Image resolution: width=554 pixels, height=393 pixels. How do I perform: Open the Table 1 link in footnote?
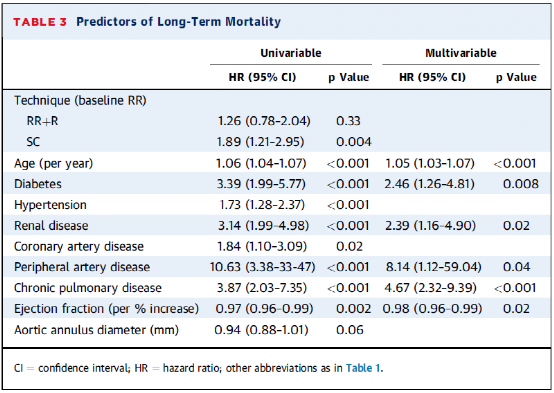pyautogui.click(x=364, y=368)
